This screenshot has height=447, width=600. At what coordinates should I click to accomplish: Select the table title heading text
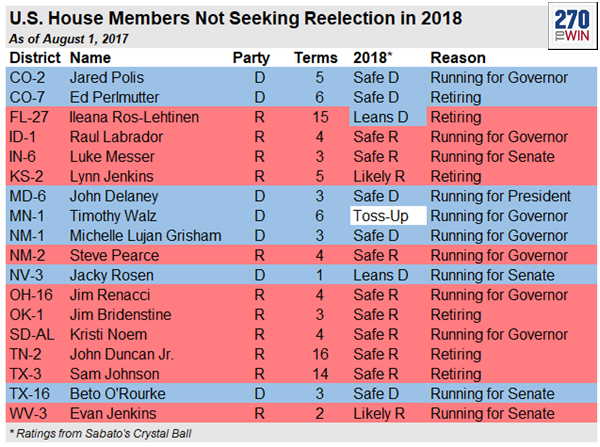click(x=236, y=18)
